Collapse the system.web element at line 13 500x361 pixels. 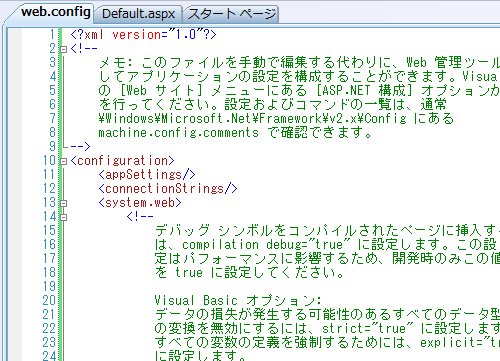[x=63, y=203]
